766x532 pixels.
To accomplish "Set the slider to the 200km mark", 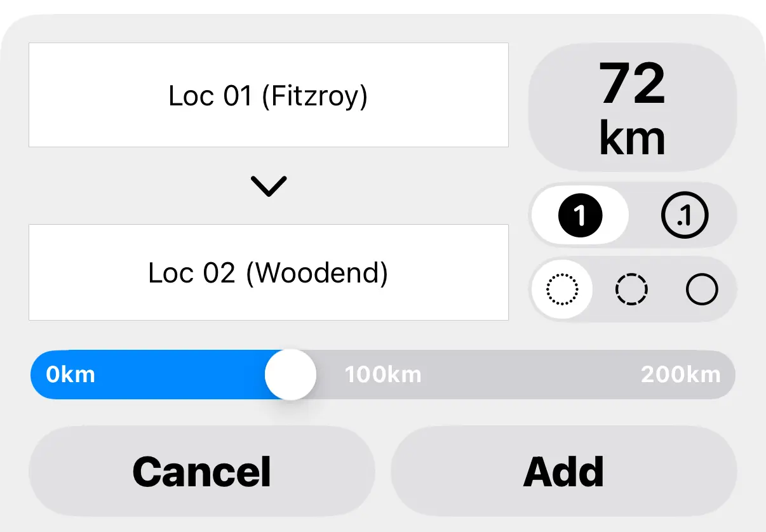I will click(681, 375).
